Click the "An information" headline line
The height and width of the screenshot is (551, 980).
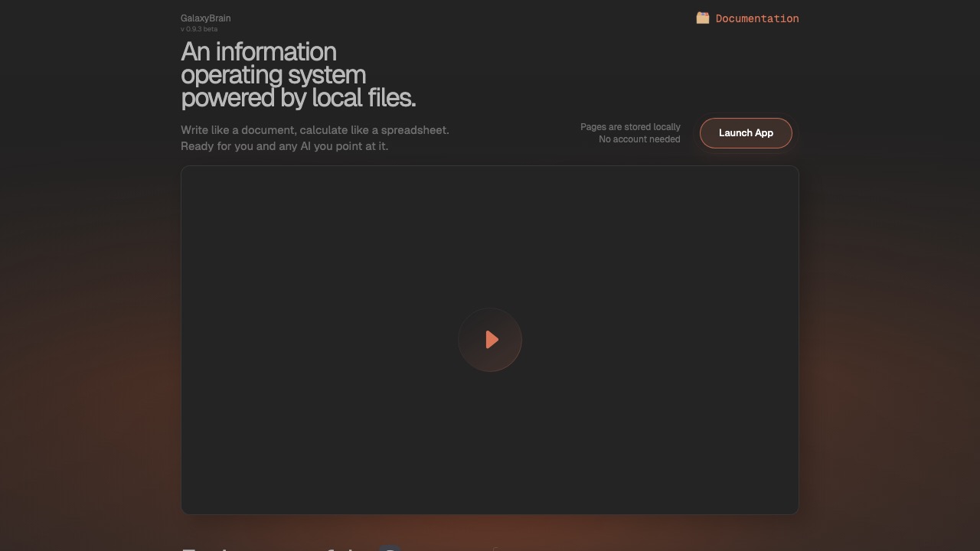click(x=258, y=52)
